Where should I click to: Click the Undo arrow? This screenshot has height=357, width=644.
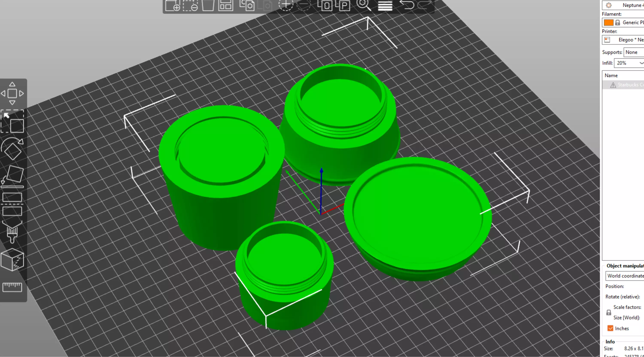[x=407, y=5]
